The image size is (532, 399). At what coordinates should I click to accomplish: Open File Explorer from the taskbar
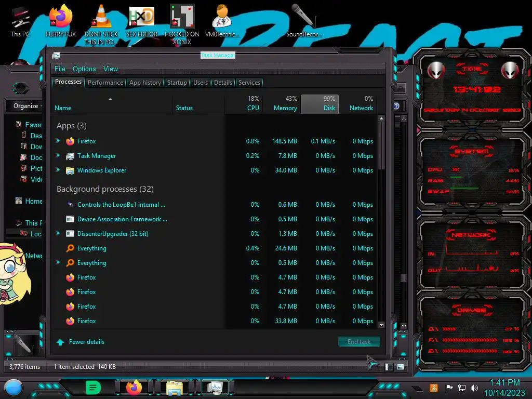click(x=175, y=388)
